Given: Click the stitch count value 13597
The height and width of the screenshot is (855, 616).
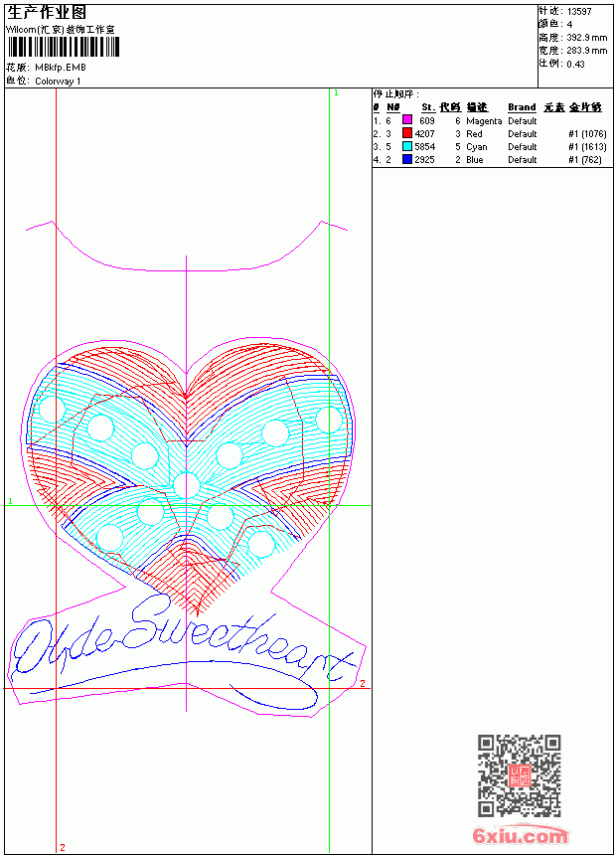Looking at the screenshot, I should [579, 12].
